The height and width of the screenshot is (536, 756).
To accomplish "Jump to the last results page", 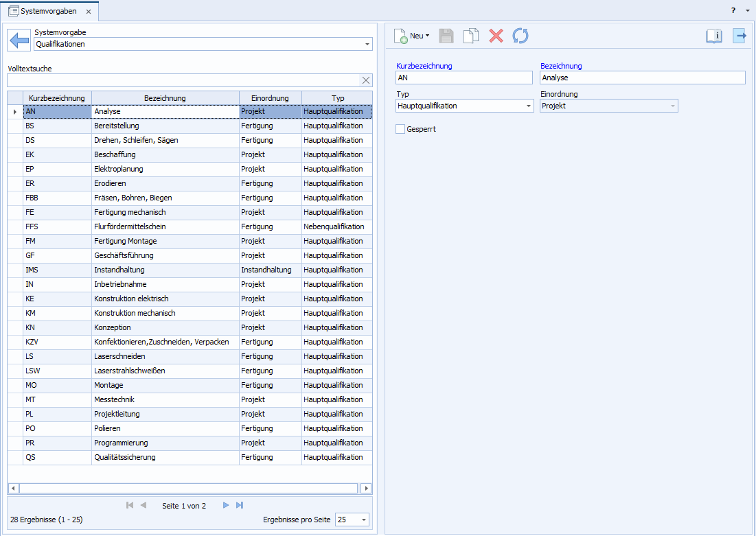I will click(x=240, y=505).
